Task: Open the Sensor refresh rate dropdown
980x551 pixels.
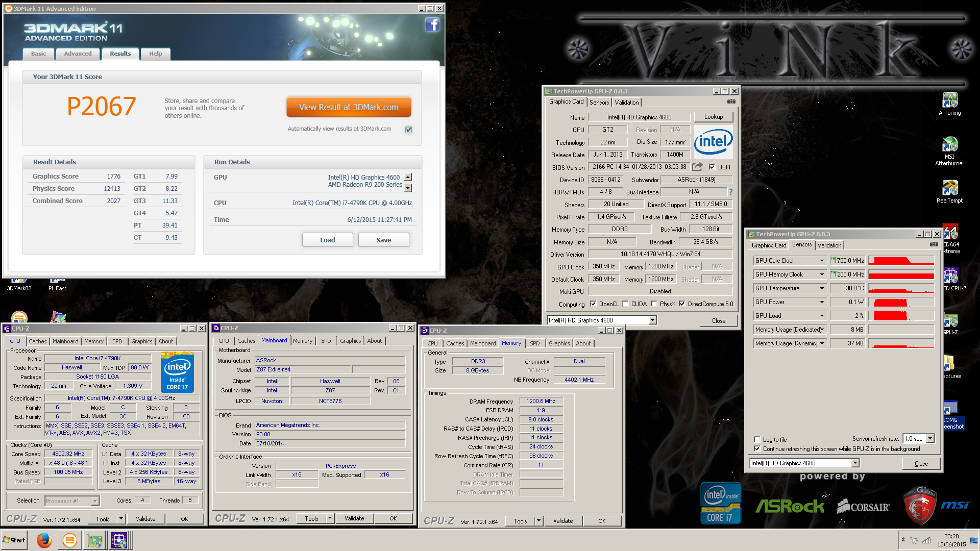Action: pyautogui.click(x=930, y=439)
